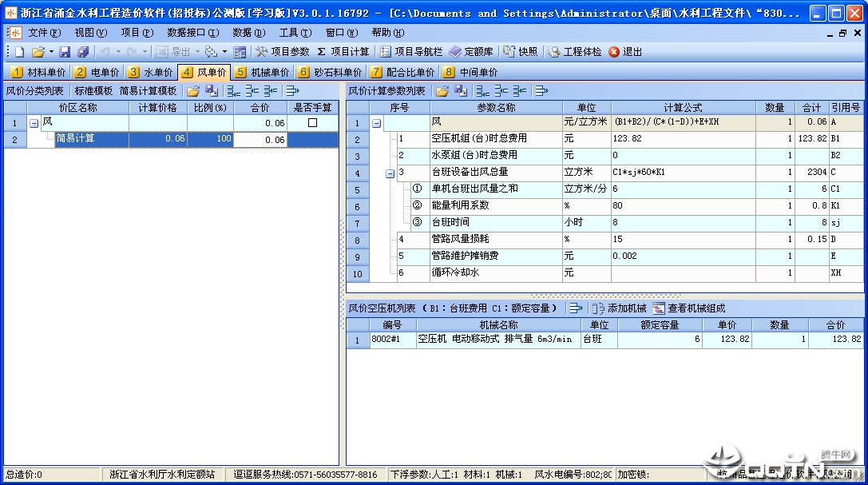Collapse the 台班设备出风总量 row
The width and height of the screenshot is (868, 485).
click(390, 173)
